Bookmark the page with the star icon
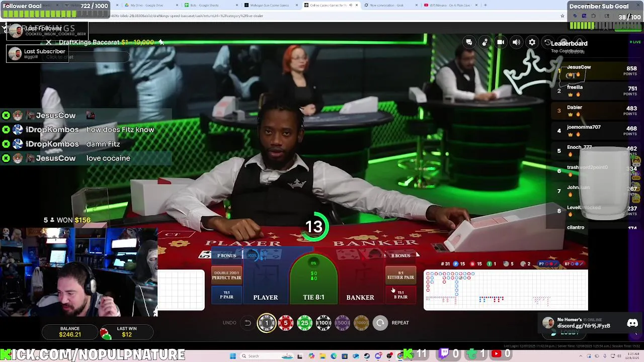This screenshot has height=362, width=644. pos(562,16)
